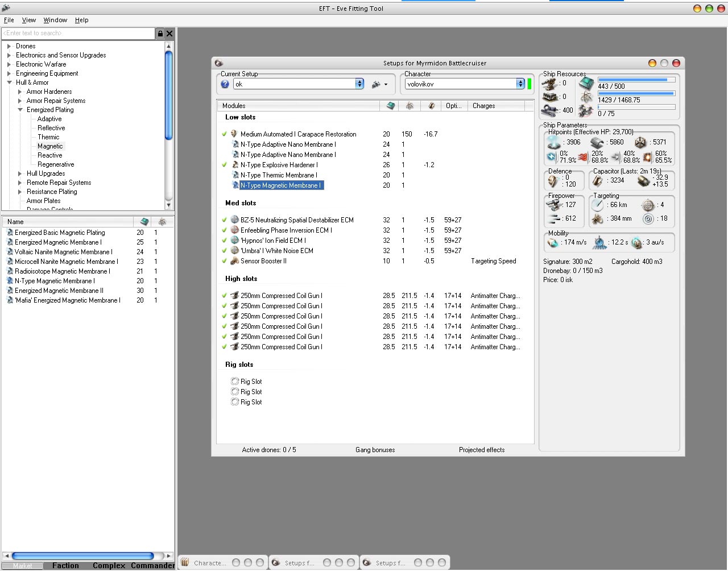
Task: Toggle the first 250mm Compressed Coil Gun checkmark
Action: 224,296
